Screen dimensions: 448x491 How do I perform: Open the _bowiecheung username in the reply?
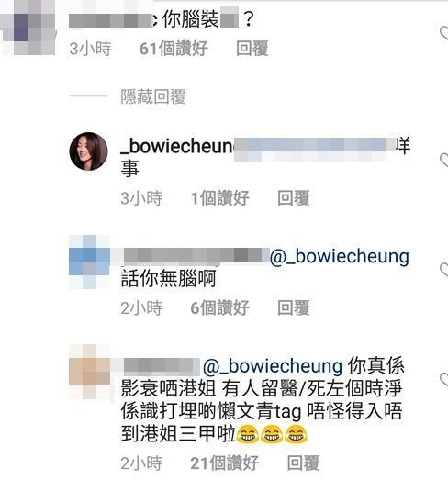coord(177,146)
